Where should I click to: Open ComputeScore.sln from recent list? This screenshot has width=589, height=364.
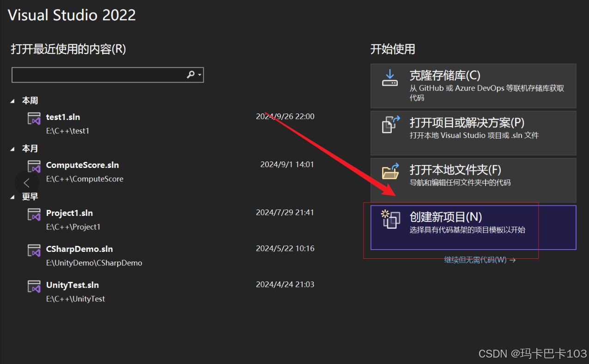(x=82, y=165)
